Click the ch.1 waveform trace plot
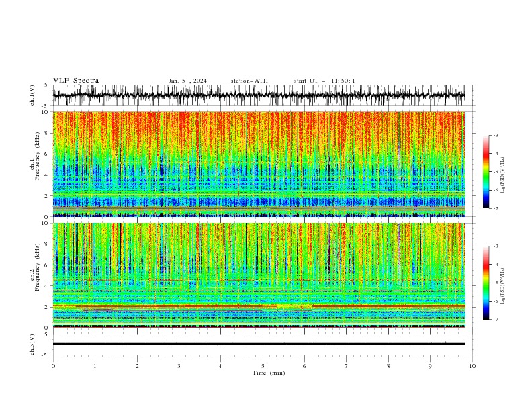The width and height of the screenshot is (532, 411). (x=259, y=95)
